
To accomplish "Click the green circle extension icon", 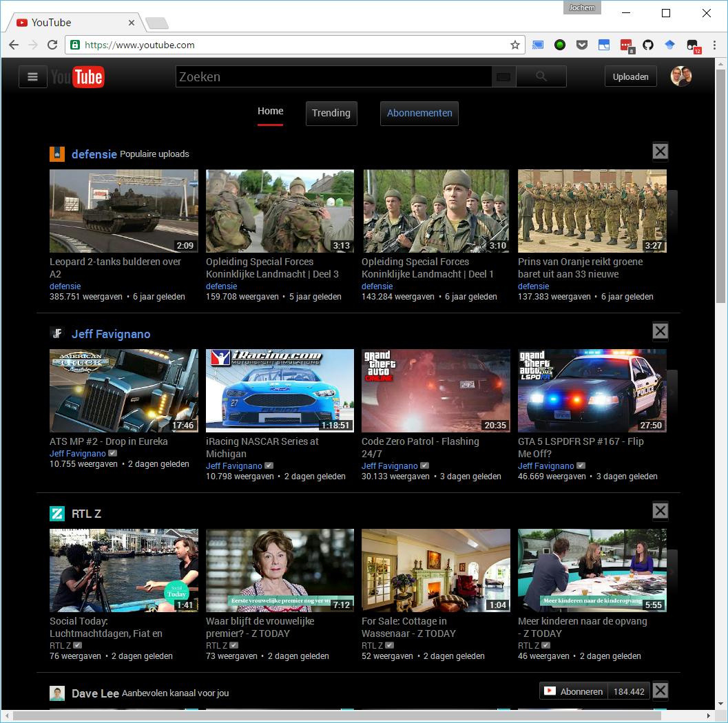I will [560, 45].
